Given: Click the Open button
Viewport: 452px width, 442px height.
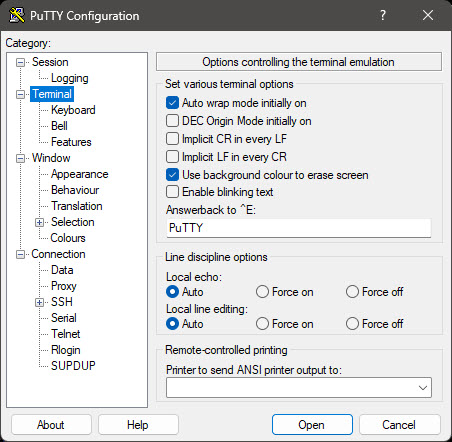Looking at the screenshot, I should [312, 425].
